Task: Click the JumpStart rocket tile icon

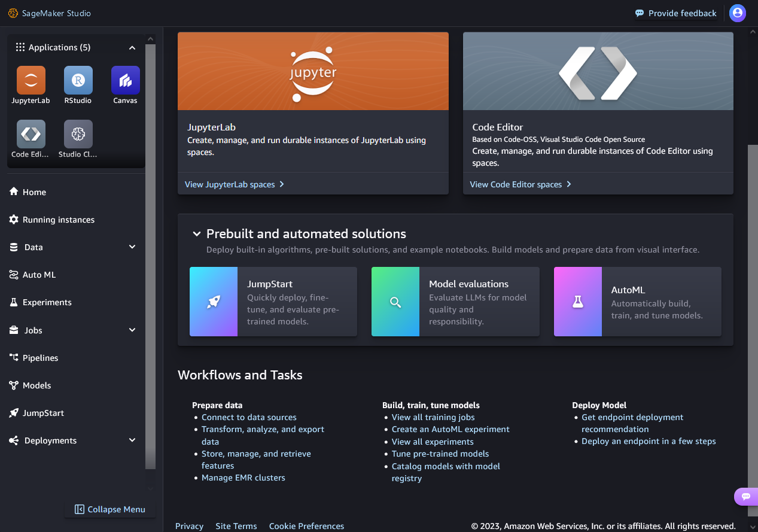Action: click(x=214, y=302)
